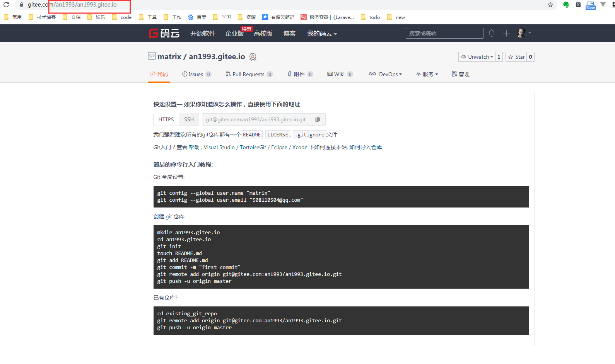
Task: Switch to the Wiki tab
Action: point(340,74)
